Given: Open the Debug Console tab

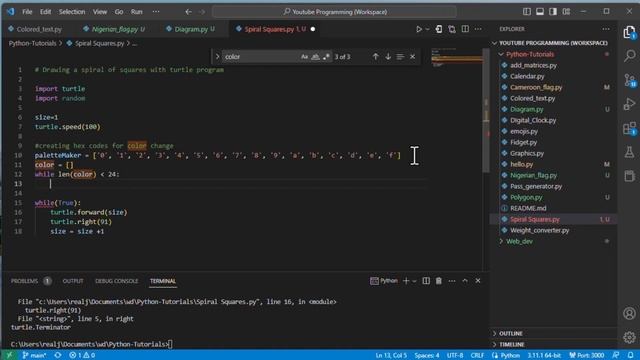Looking at the screenshot, I should pos(116,281).
